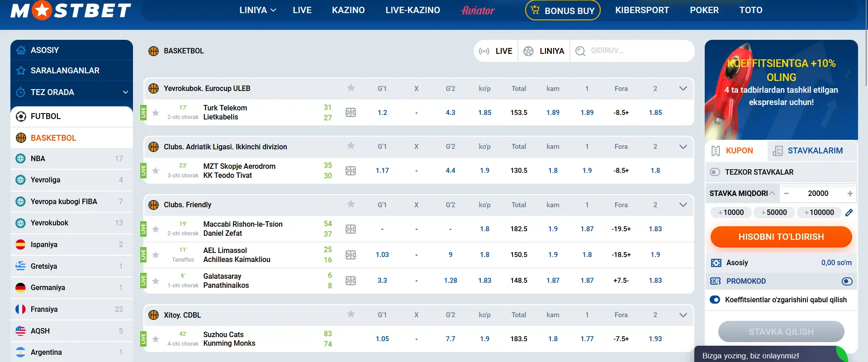The width and height of the screenshot is (868, 362).
Task: Open KIBERSPORT menu item
Action: pos(642,10)
